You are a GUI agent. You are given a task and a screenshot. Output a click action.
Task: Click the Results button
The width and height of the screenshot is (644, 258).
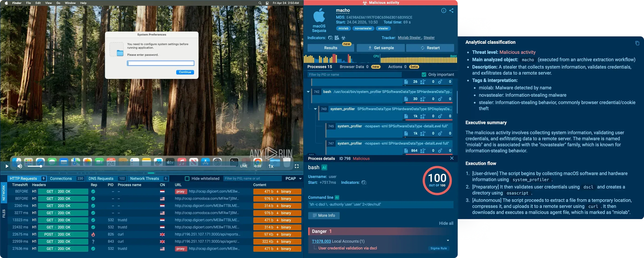[331, 48]
